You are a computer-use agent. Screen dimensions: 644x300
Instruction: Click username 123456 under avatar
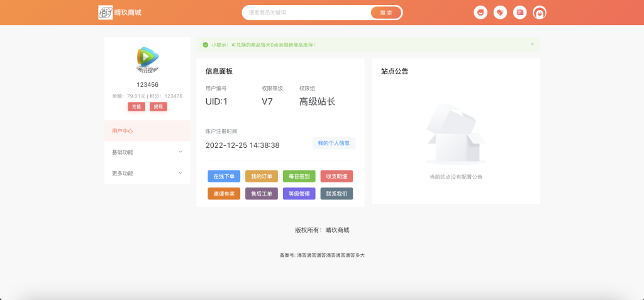(x=147, y=85)
